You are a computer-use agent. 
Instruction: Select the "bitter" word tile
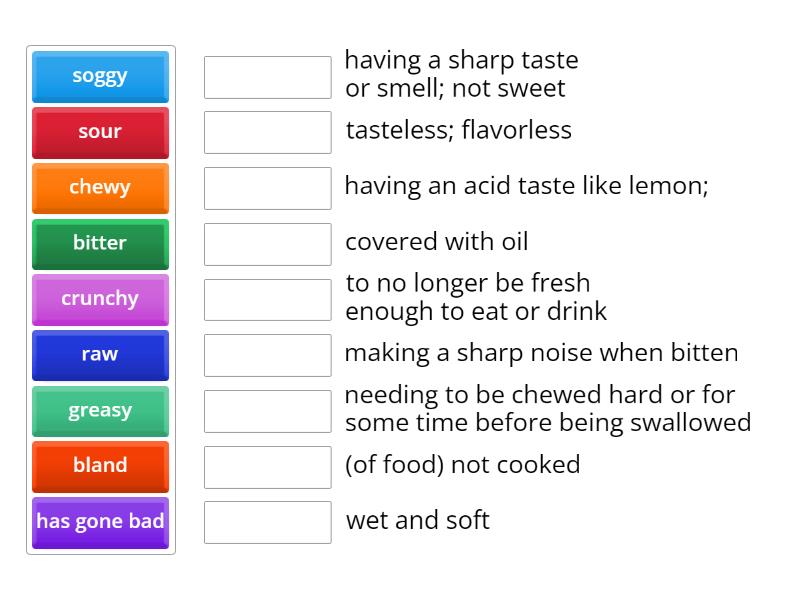(x=100, y=244)
